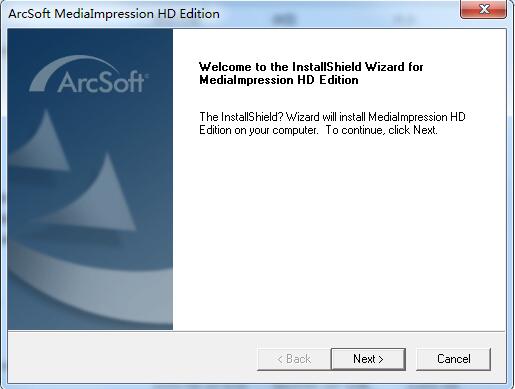The image size is (515, 389).
Task: Click the sentence To continue, click Next
Action: [381, 130]
